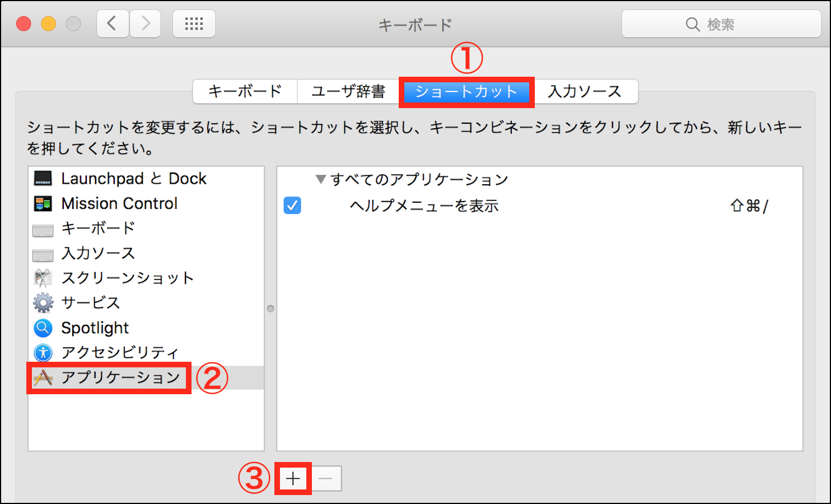Minimize the キーボード preferences window
The height and width of the screenshot is (504, 831).
pyautogui.click(x=49, y=24)
